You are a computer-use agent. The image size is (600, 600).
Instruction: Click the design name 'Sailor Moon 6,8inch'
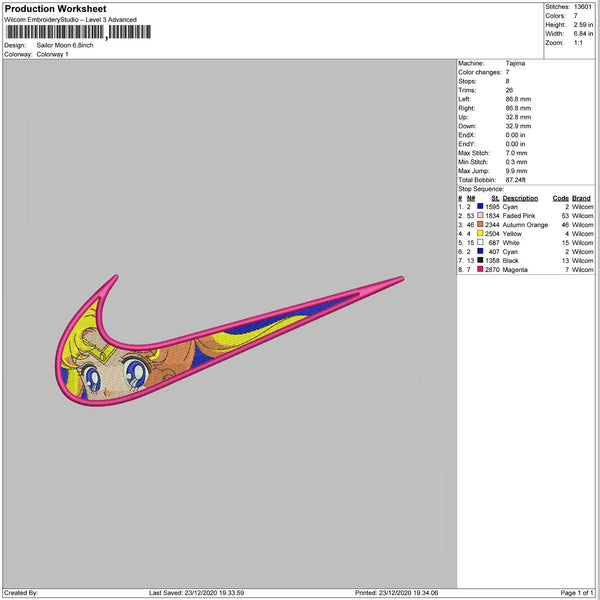[65, 45]
